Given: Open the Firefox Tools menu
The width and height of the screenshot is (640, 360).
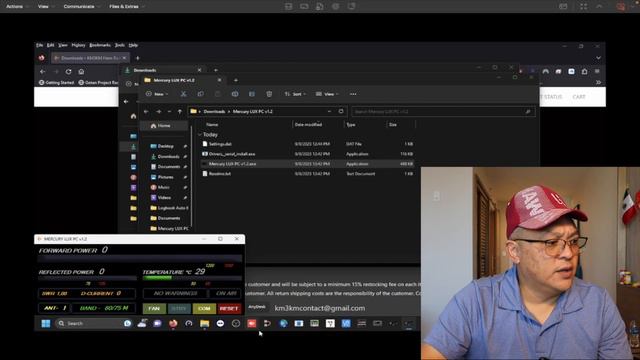Looking at the screenshot, I should (x=120, y=45).
